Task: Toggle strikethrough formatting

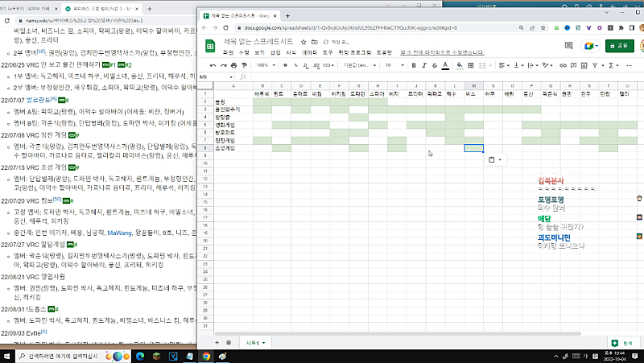Action: click(435, 65)
